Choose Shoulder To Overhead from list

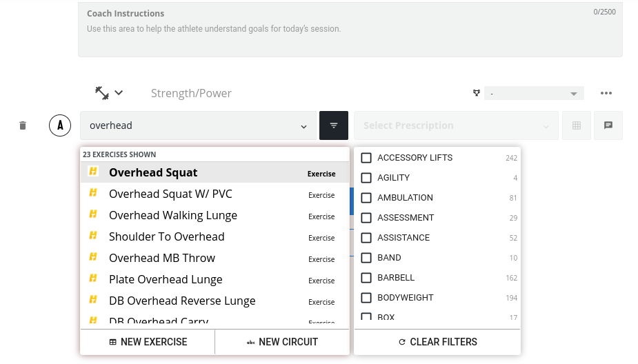pyautogui.click(x=167, y=236)
